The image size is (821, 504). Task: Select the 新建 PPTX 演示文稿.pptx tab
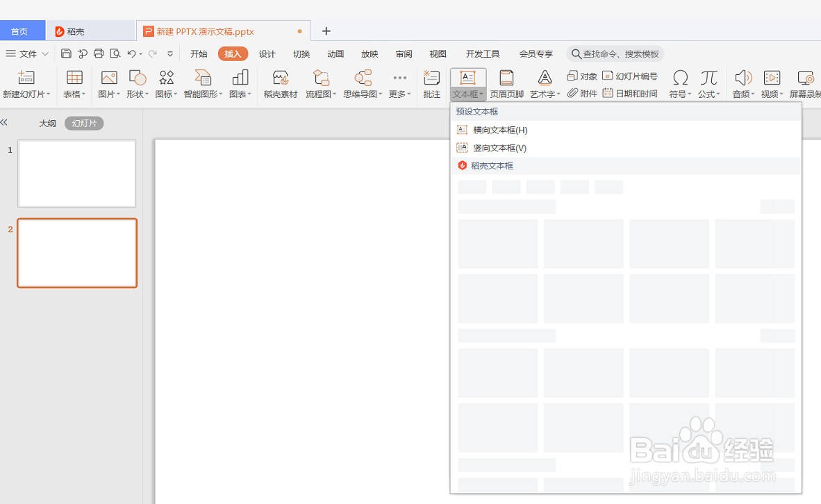coord(224,31)
